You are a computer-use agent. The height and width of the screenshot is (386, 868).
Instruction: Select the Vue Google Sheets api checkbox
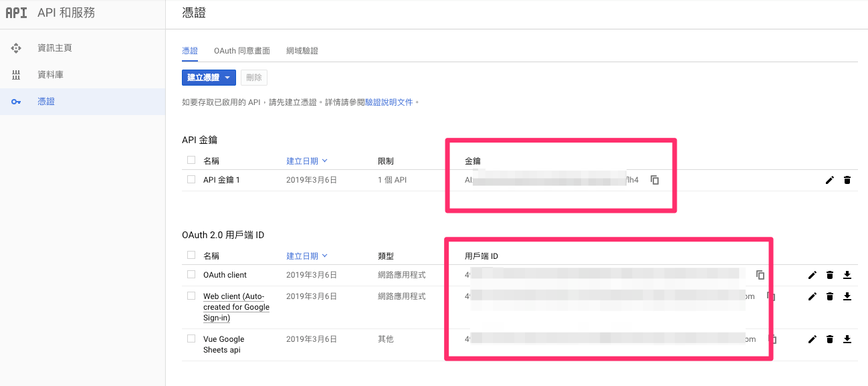point(191,339)
